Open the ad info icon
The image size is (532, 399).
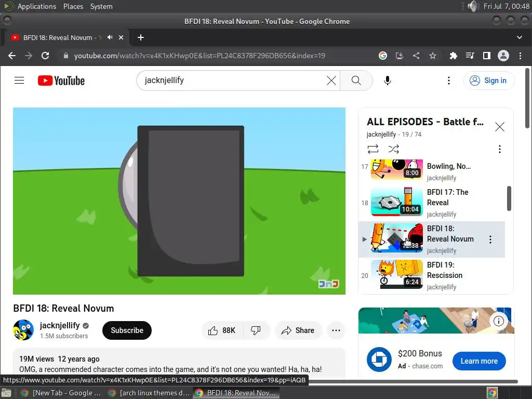click(x=498, y=321)
